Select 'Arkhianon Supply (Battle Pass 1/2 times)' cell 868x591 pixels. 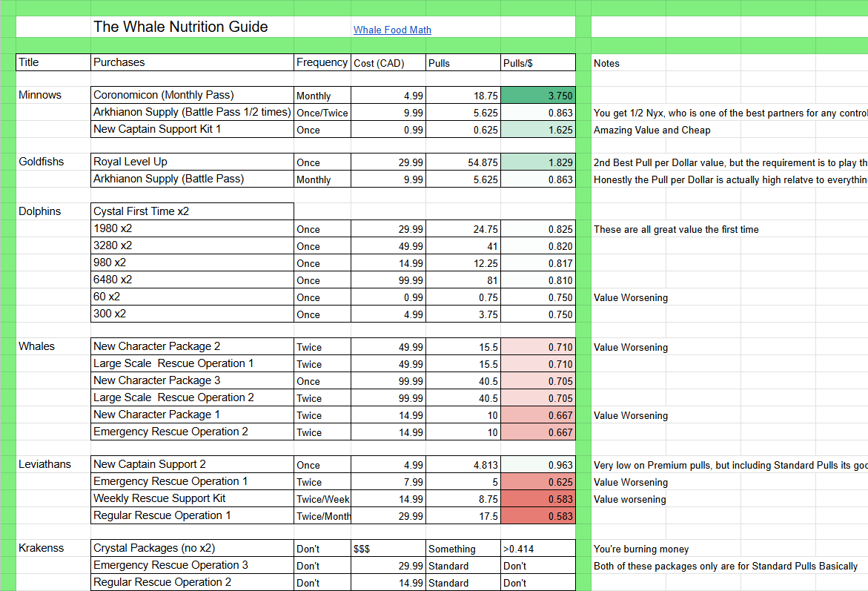(192, 113)
